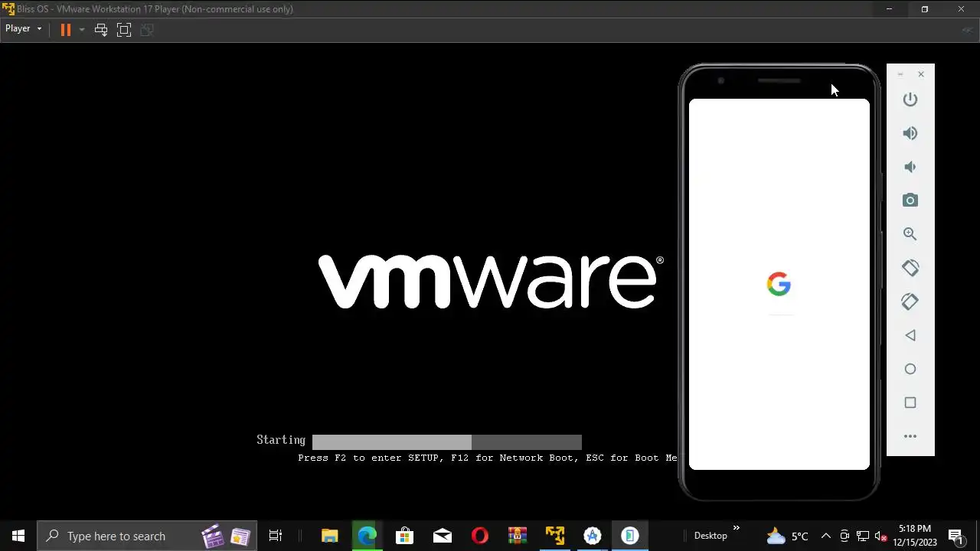The height and width of the screenshot is (551, 980).
Task: Switch to Android emulator taskbar icon
Action: pyautogui.click(x=629, y=536)
